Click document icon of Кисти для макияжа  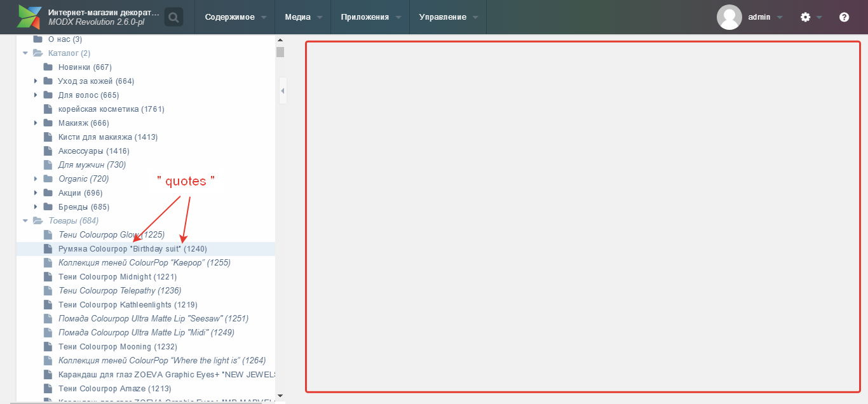[x=48, y=137]
